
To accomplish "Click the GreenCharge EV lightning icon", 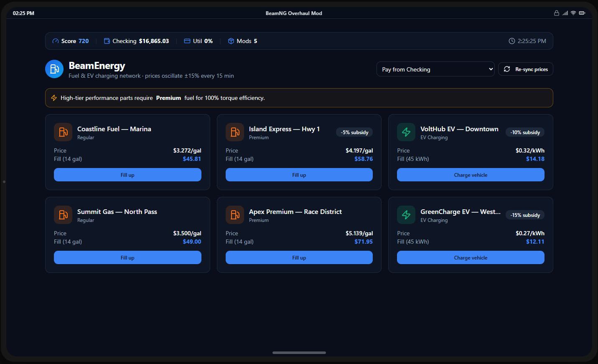I will (406, 215).
